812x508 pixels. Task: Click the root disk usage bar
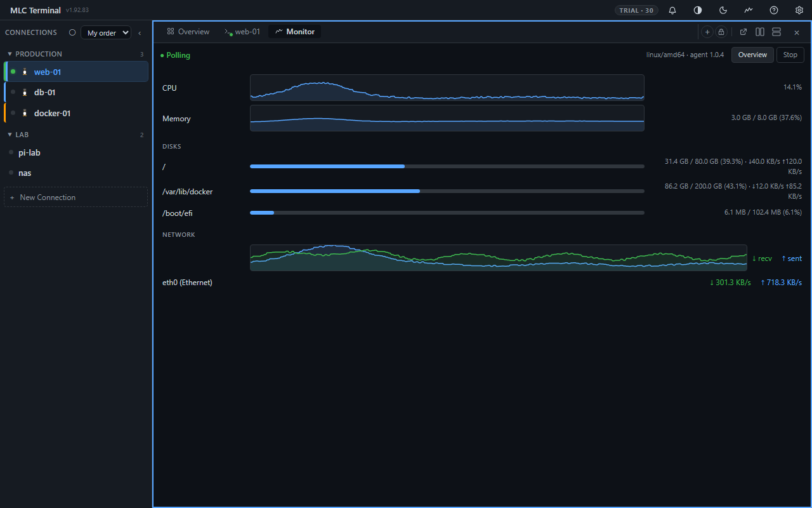pyautogui.click(x=447, y=166)
